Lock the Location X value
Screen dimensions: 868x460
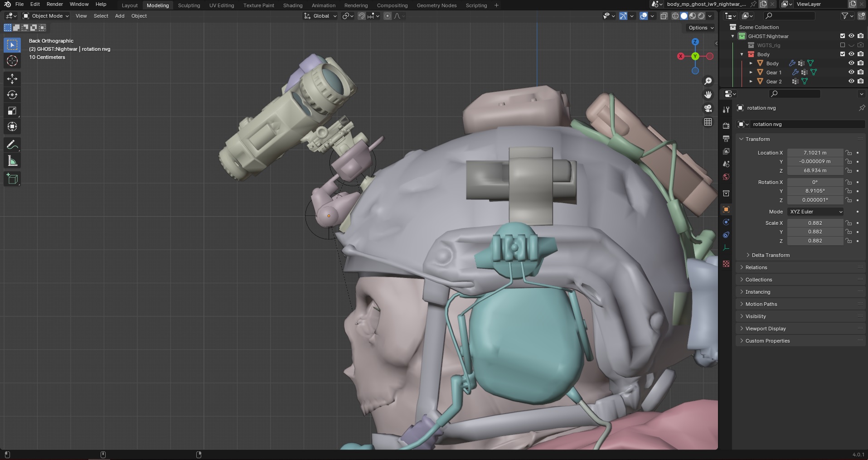click(849, 153)
